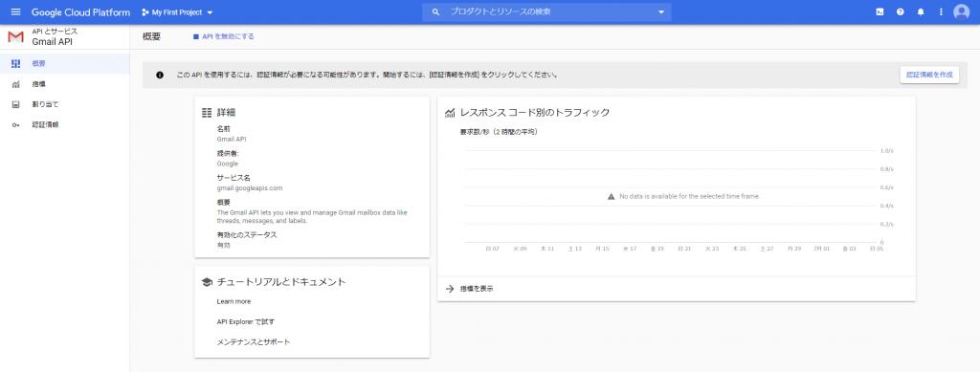Expand the search bar dropdown arrow
This screenshot has height=372, width=980.
661,12
